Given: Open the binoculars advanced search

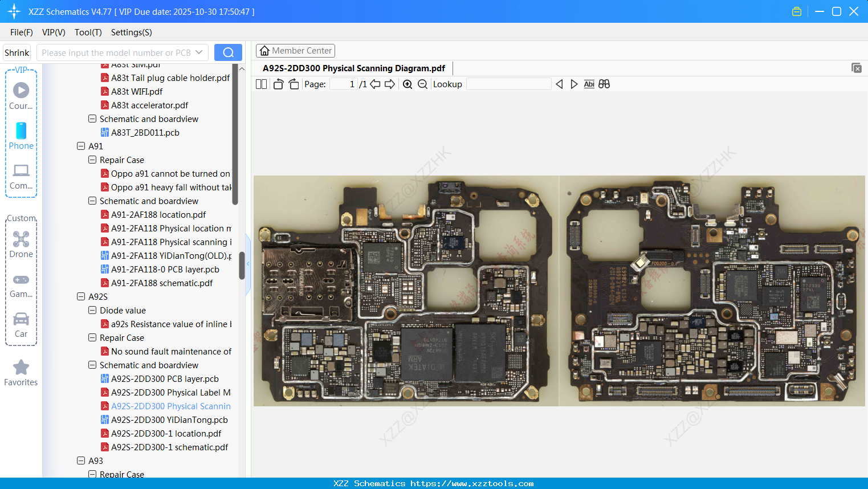Looking at the screenshot, I should pyautogui.click(x=604, y=84).
